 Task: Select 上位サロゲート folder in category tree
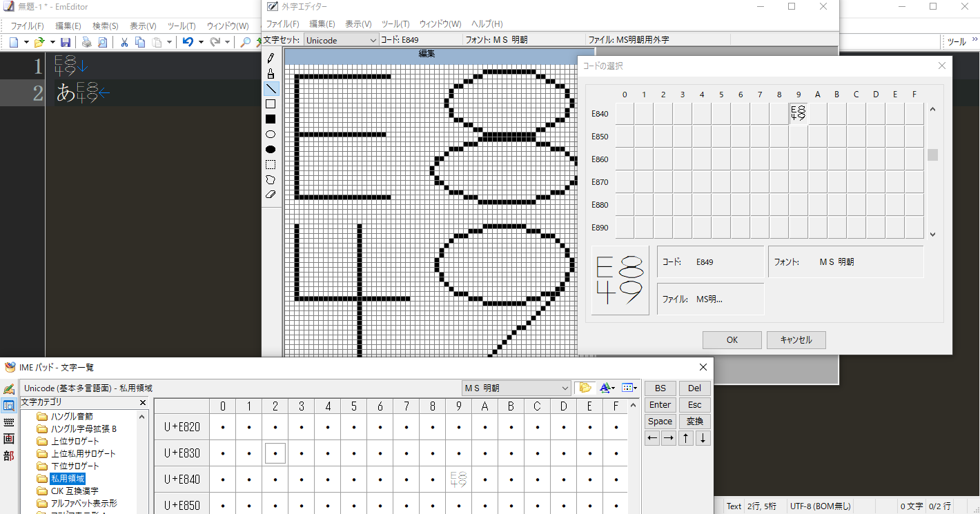(75, 441)
